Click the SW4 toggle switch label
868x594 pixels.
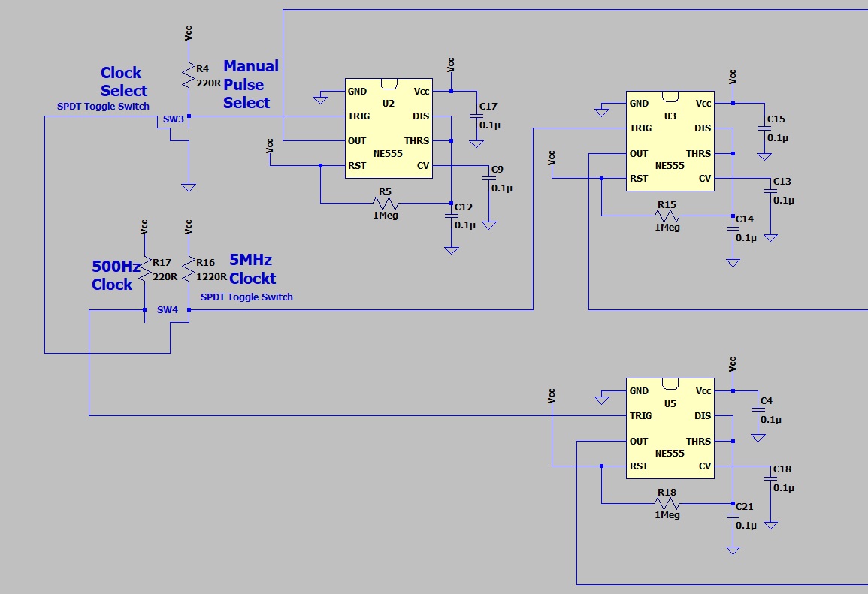pos(168,309)
